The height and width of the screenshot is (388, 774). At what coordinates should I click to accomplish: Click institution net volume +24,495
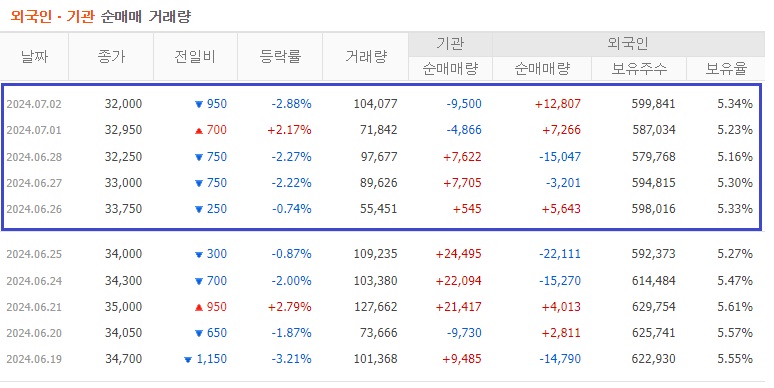458,254
